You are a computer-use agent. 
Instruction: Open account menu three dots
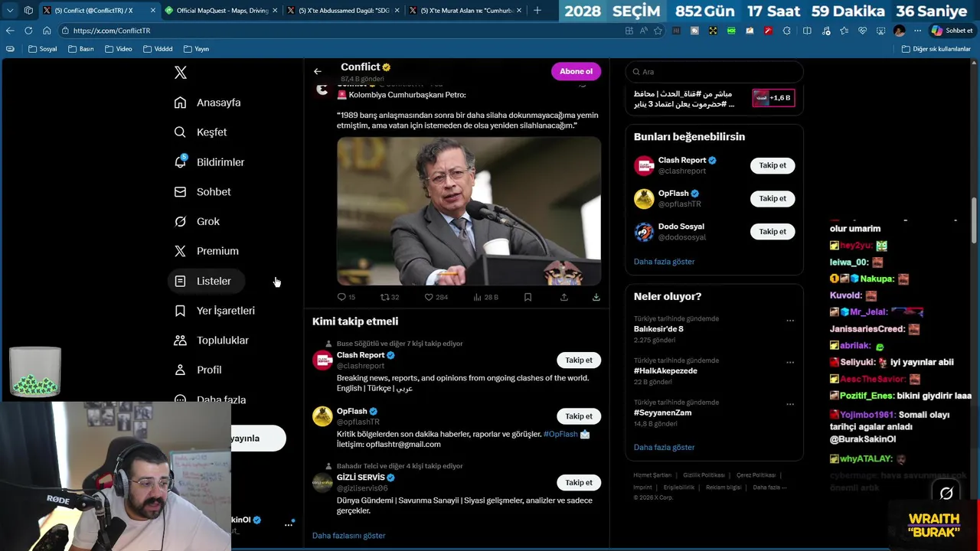tap(289, 524)
